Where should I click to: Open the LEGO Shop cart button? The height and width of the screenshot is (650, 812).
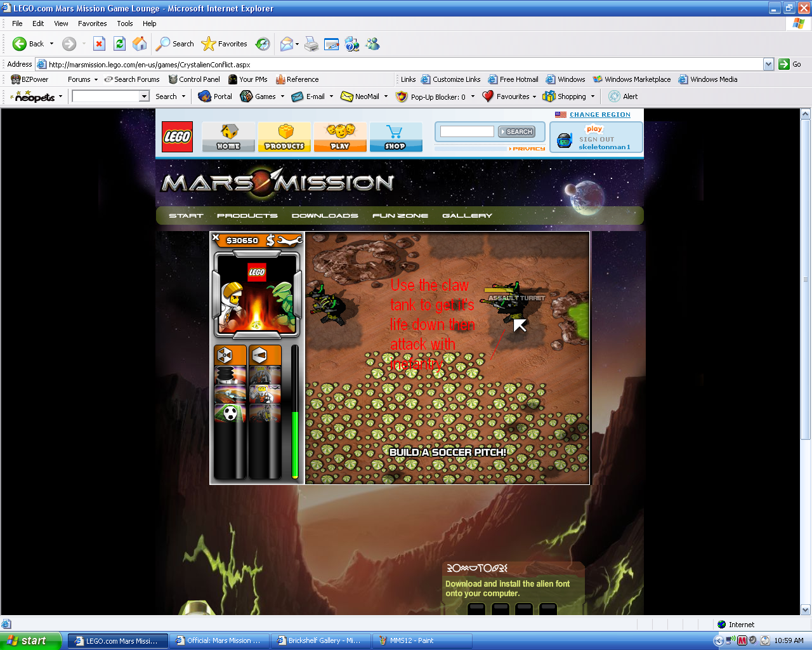point(395,137)
